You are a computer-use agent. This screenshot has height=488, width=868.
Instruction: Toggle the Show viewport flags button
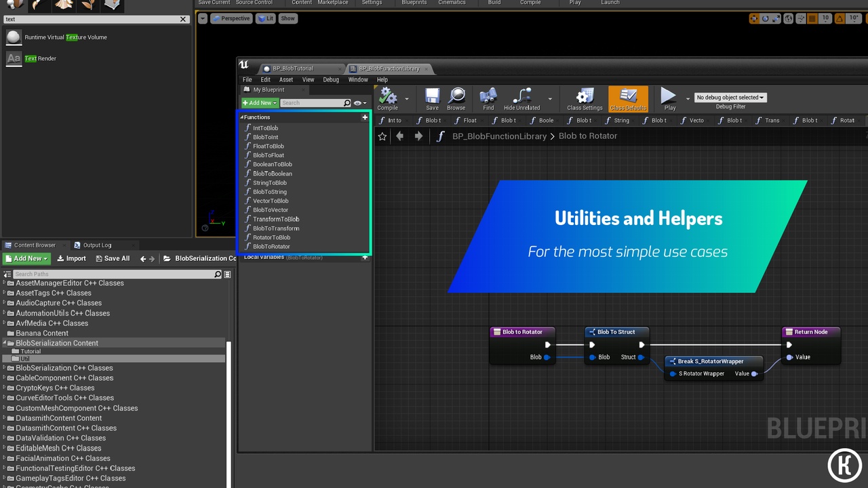pos(288,18)
